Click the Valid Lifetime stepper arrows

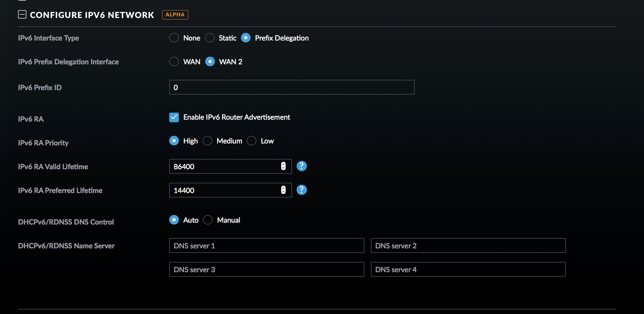click(x=283, y=166)
